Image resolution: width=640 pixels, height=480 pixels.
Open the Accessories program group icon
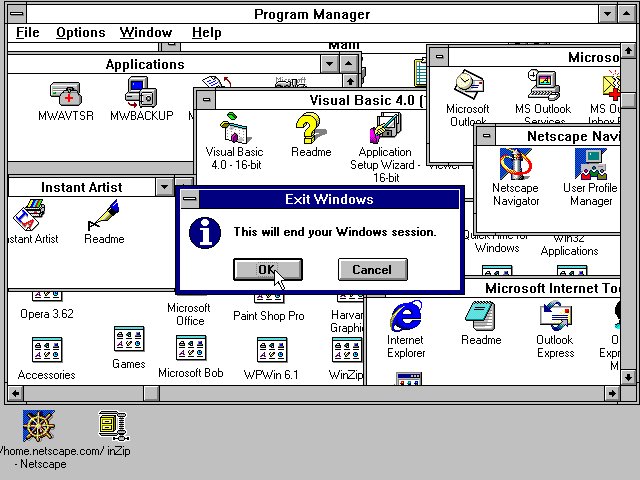(x=47, y=350)
